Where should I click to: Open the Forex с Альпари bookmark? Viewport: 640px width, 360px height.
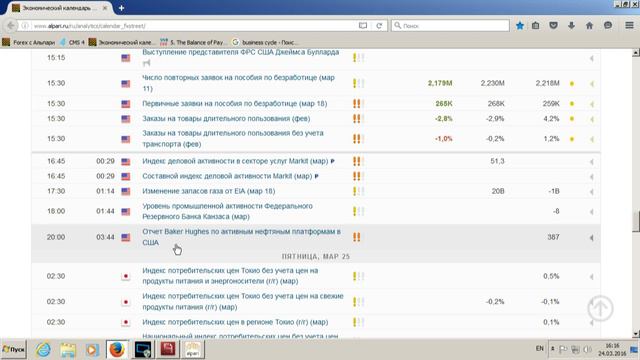click(29, 42)
